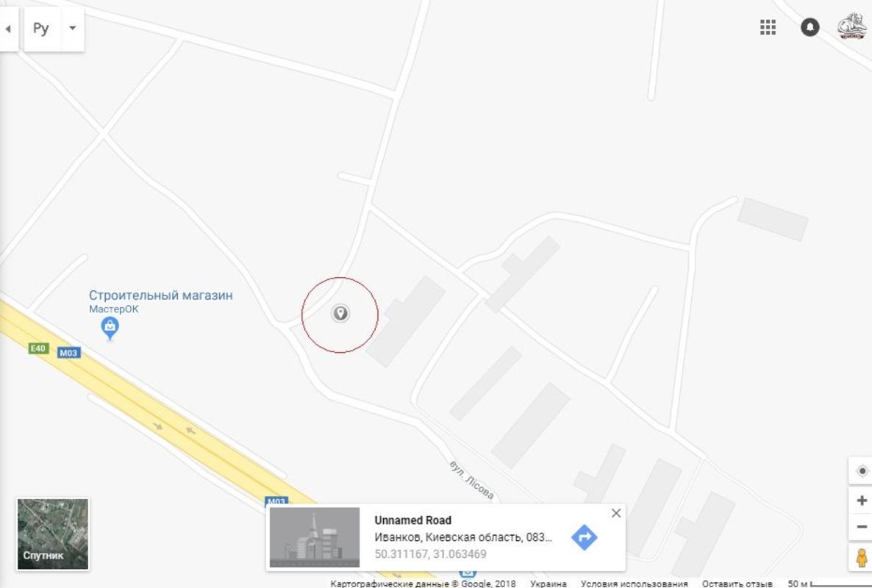Zoom out with the minus button

[862, 527]
